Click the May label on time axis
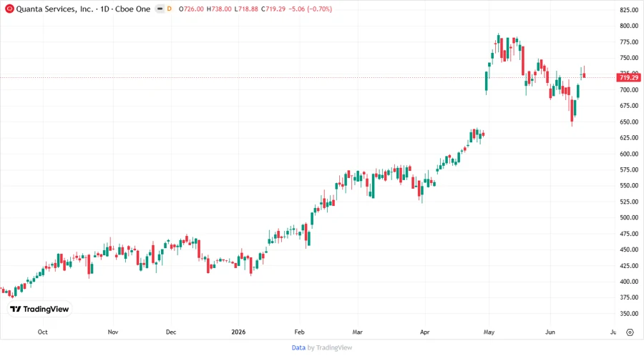This screenshot has height=356, width=644. click(x=489, y=332)
